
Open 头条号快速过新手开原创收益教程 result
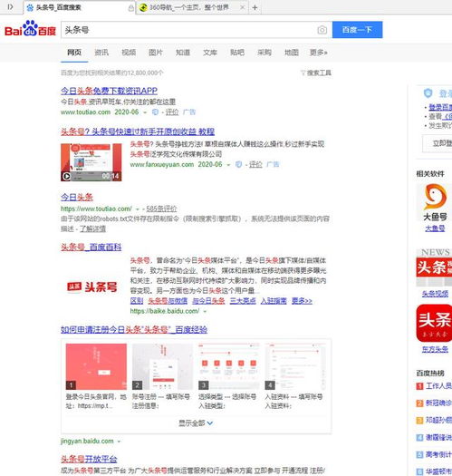click(x=138, y=131)
